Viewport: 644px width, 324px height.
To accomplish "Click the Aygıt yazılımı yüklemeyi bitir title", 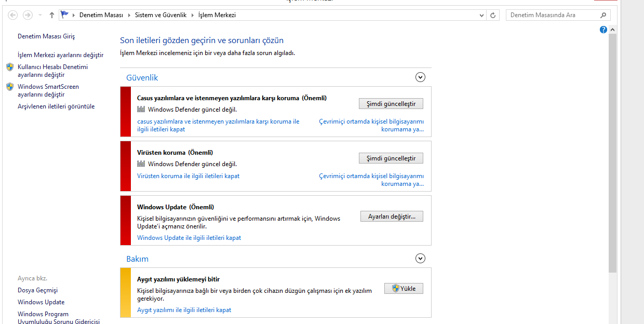I will coord(179,279).
